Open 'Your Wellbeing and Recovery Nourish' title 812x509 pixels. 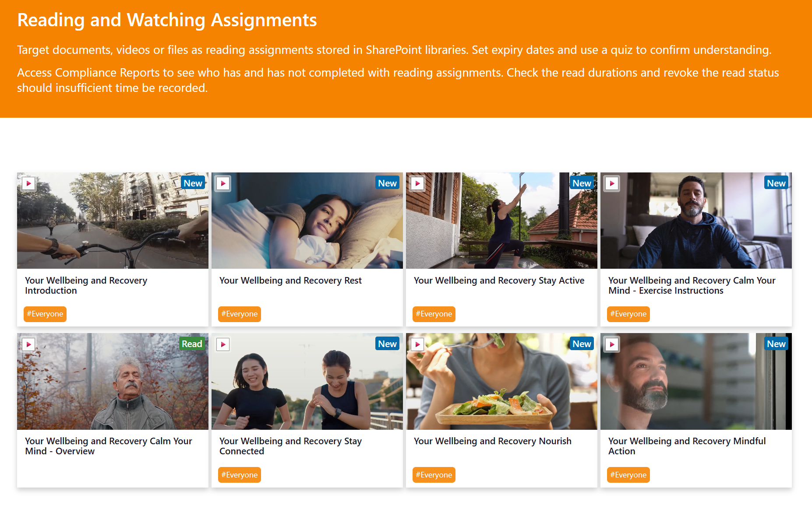[493, 441]
